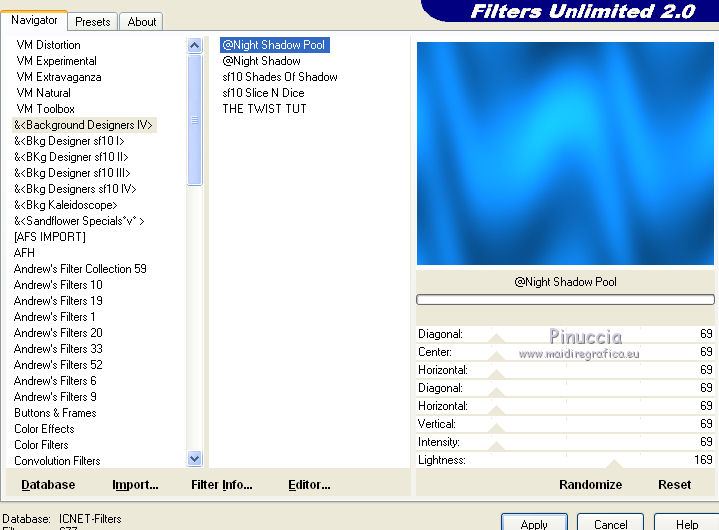Select &<Sandflower Specials°v°> category
The image size is (719, 530).
coord(79,221)
